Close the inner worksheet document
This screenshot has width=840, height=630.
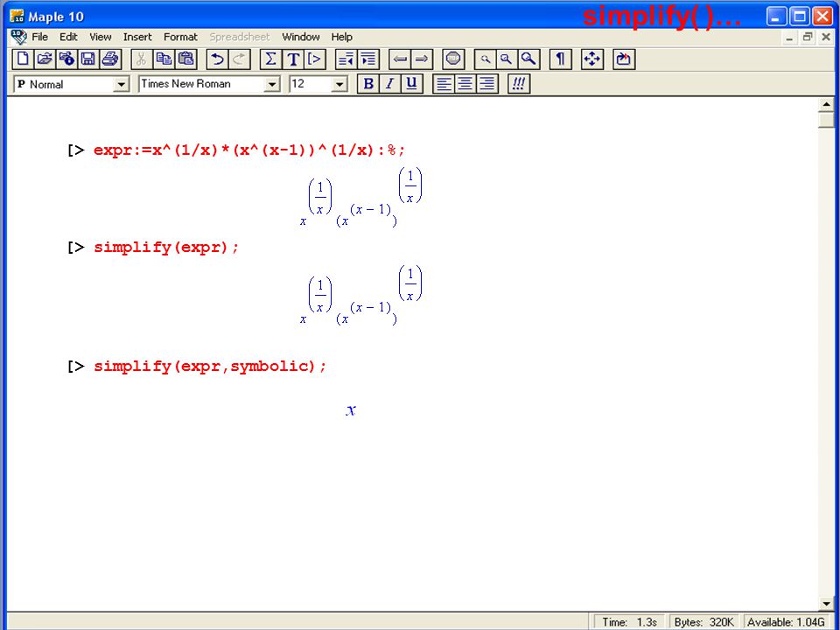point(825,38)
